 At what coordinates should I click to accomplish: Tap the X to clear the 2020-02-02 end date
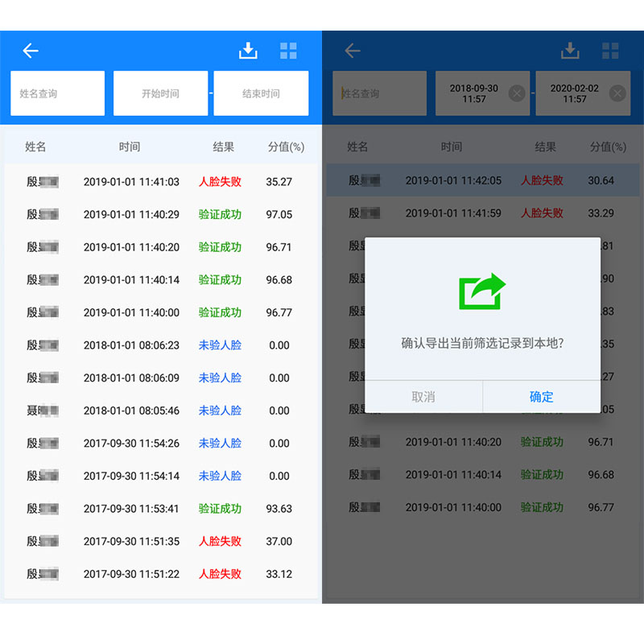click(x=617, y=93)
